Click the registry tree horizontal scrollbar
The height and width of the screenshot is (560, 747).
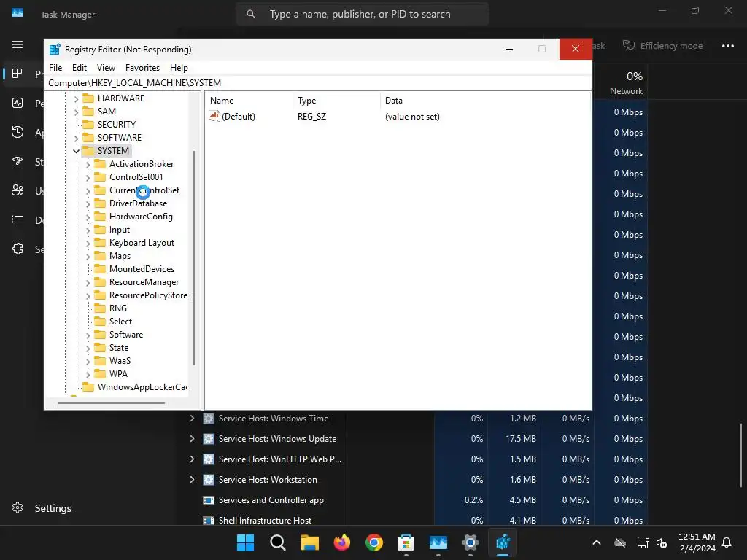112,403
